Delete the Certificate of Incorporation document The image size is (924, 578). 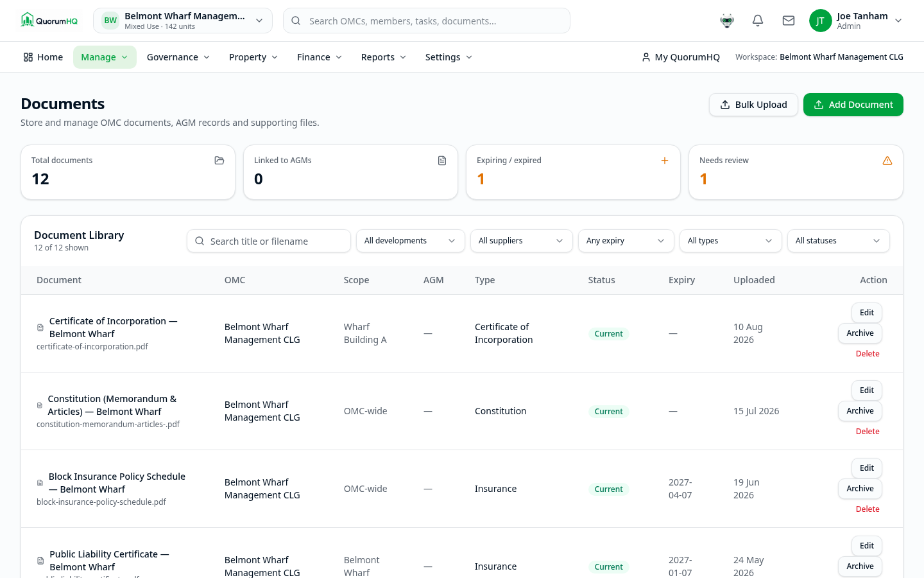click(x=868, y=354)
